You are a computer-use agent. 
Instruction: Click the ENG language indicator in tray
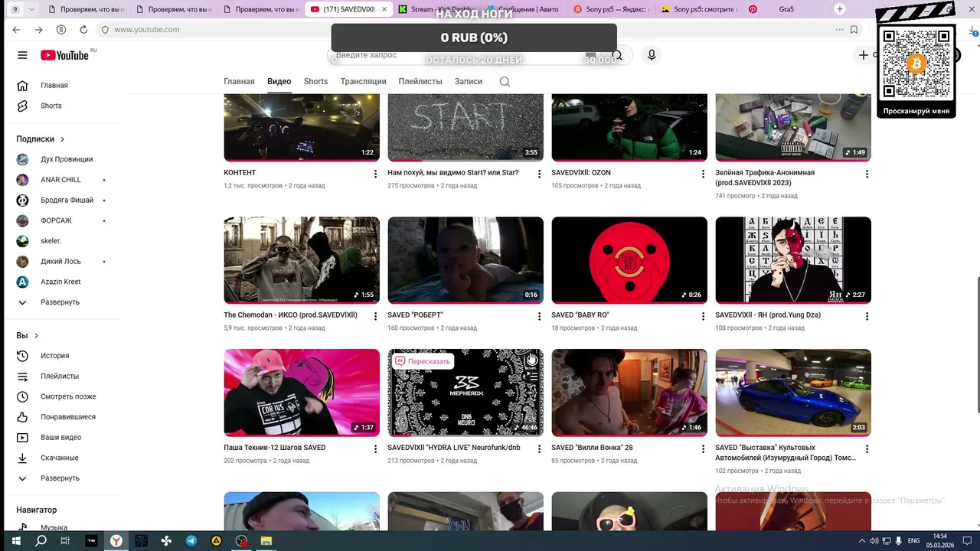click(x=913, y=540)
